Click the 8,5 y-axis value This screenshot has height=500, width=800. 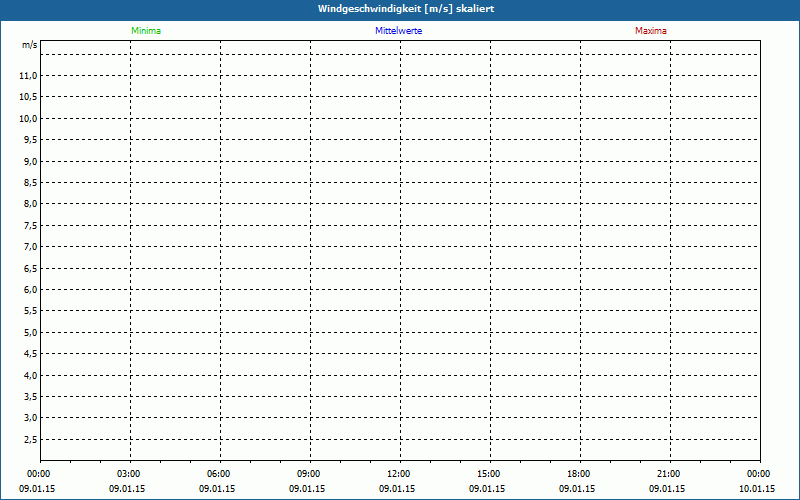[x=31, y=183]
